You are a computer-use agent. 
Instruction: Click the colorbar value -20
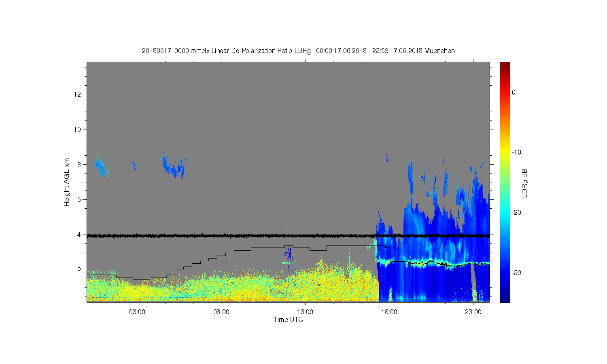click(516, 213)
